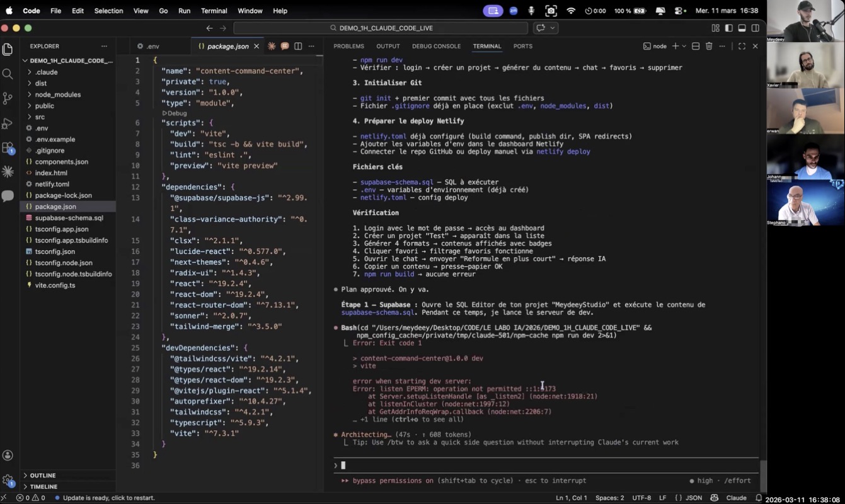Toggle the primary side bar visibility
The height and width of the screenshot is (504, 845).
(x=728, y=28)
